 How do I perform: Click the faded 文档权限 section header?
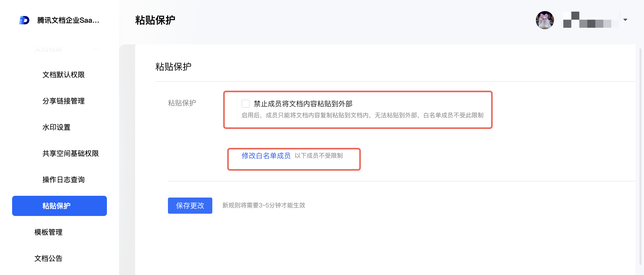pyautogui.click(x=48, y=48)
